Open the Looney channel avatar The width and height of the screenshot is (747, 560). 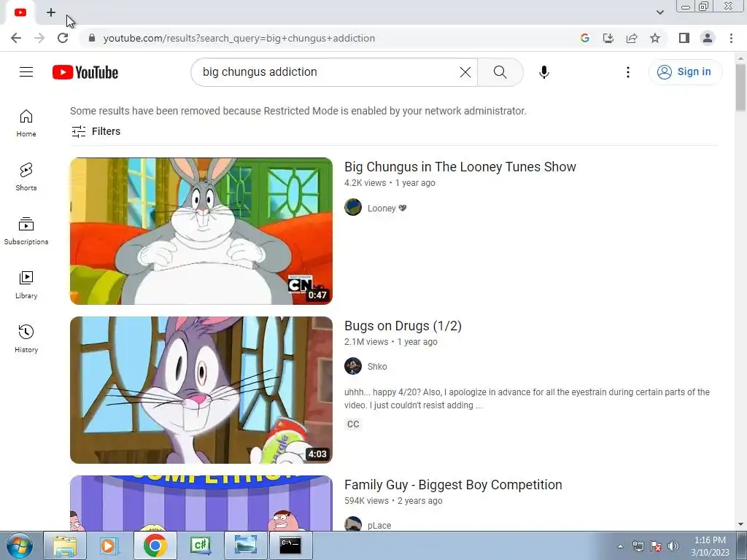click(x=353, y=208)
